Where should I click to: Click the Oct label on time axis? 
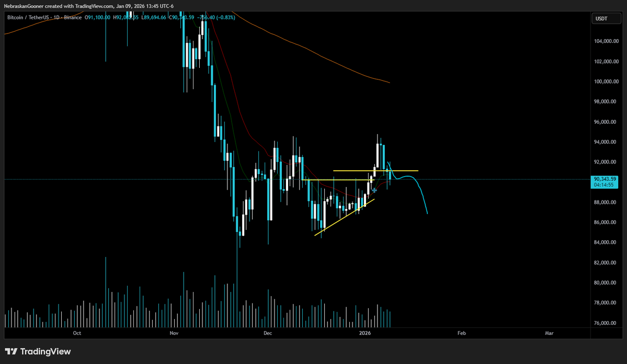click(77, 333)
